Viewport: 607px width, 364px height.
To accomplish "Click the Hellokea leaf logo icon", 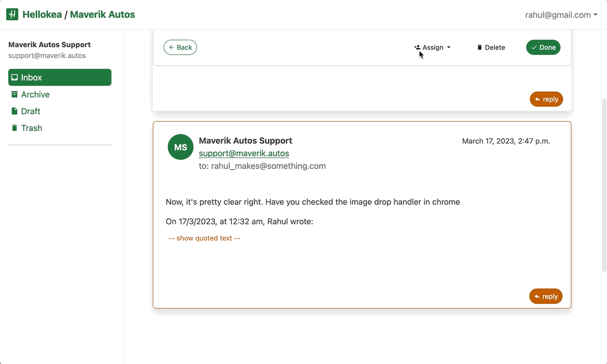I will pyautogui.click(x=11, y=14).
